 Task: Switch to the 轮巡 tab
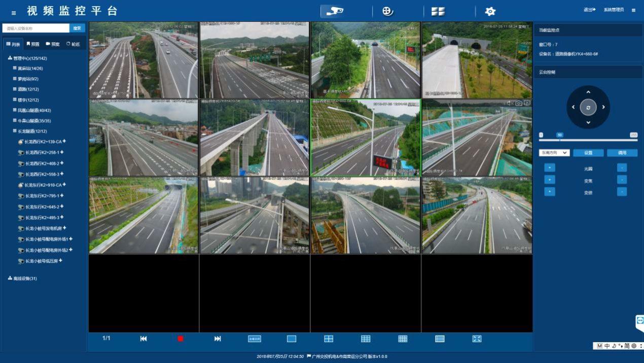click(x=73, y=44)
